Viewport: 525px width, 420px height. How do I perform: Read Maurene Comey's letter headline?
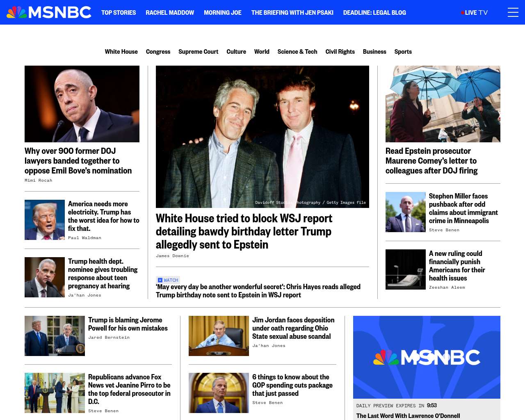(x=431, y=161)
